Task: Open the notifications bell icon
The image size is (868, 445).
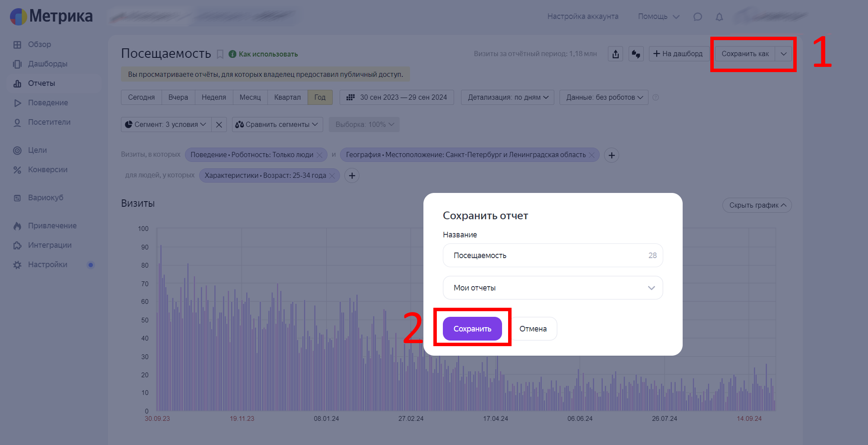Action: pos(719,17)
